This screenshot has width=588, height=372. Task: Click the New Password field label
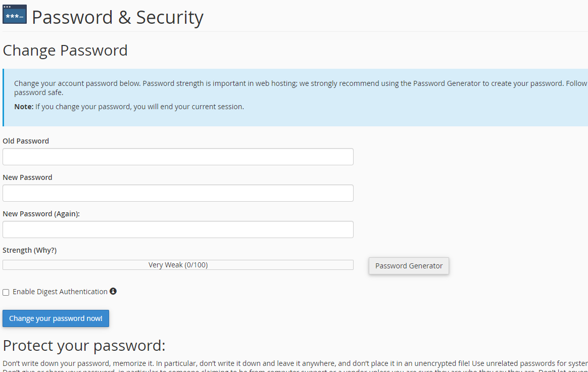pyautogui.click(x=27, y=177)
